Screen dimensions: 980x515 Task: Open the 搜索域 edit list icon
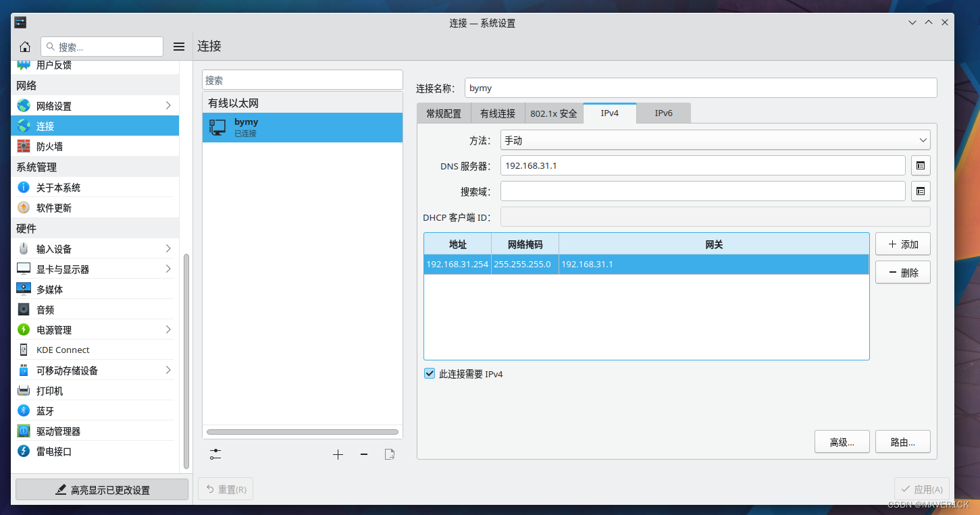(921, 192)
